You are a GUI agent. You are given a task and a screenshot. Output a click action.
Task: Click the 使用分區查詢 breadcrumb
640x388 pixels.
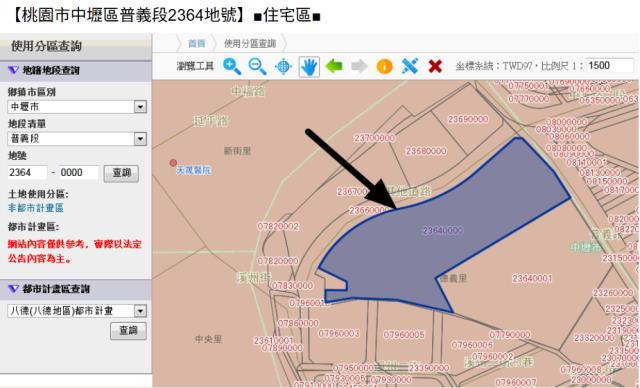(250, 43)
